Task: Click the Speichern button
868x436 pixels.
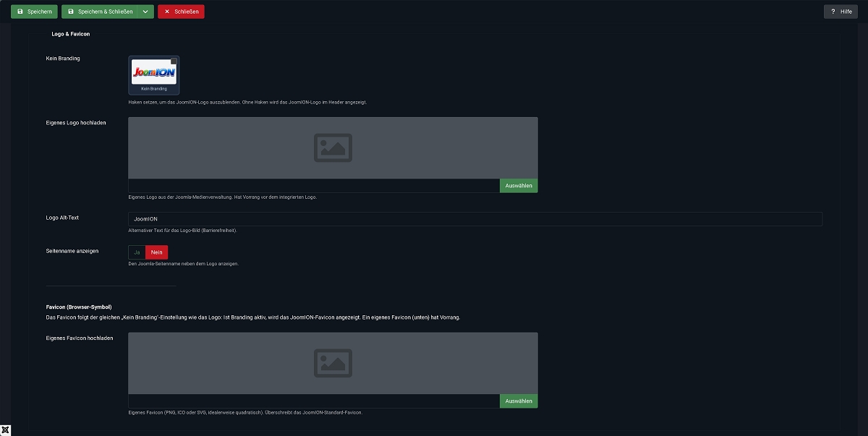Action: pyautogui.click(x=34, y=12)
